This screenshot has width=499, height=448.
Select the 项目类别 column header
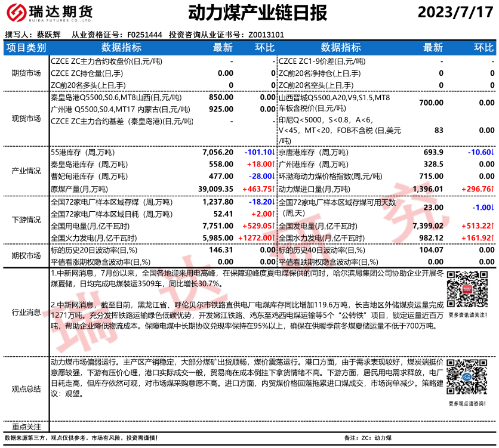tap(26, 48)
